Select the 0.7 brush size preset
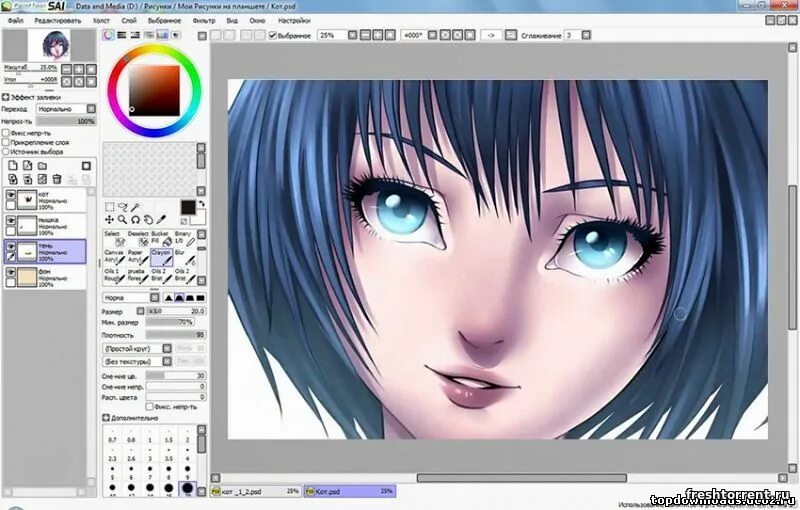800x510 pixels. coord(112,437)
